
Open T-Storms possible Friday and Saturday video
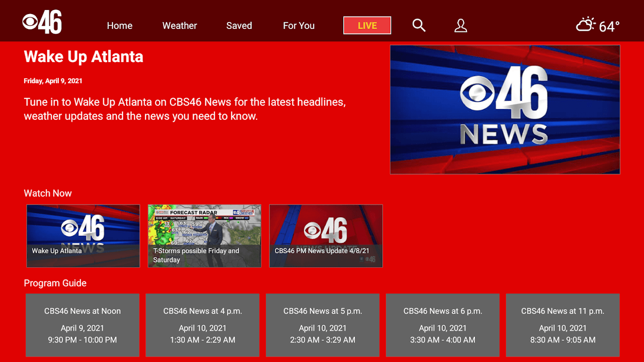[205, 236]
